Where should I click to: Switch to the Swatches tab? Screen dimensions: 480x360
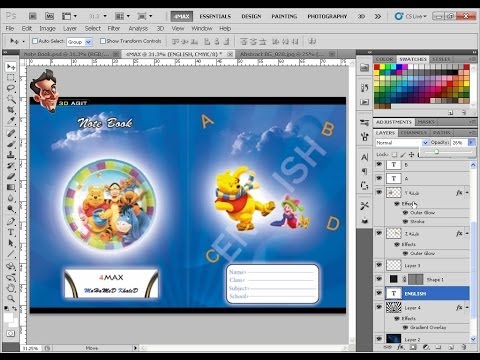tap(413, 59)
